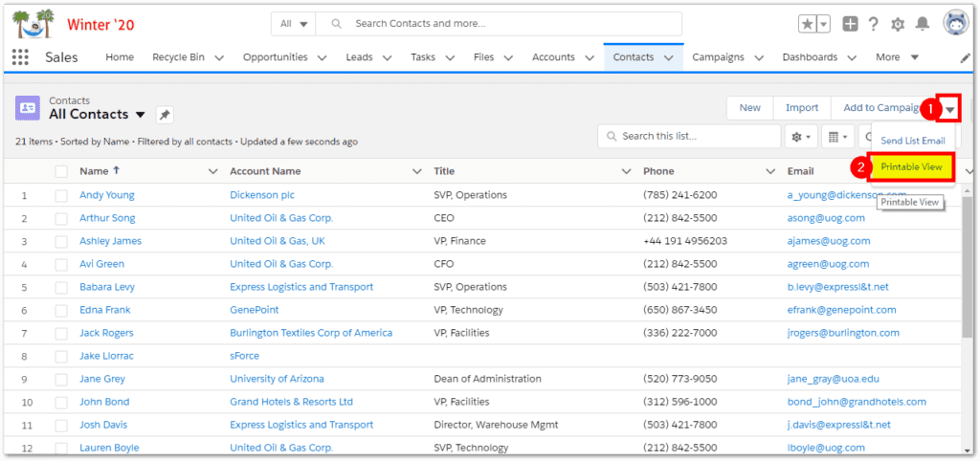Sort by the Name column arrow
Viewport: 980px width, 461px height.
point(116,170)
